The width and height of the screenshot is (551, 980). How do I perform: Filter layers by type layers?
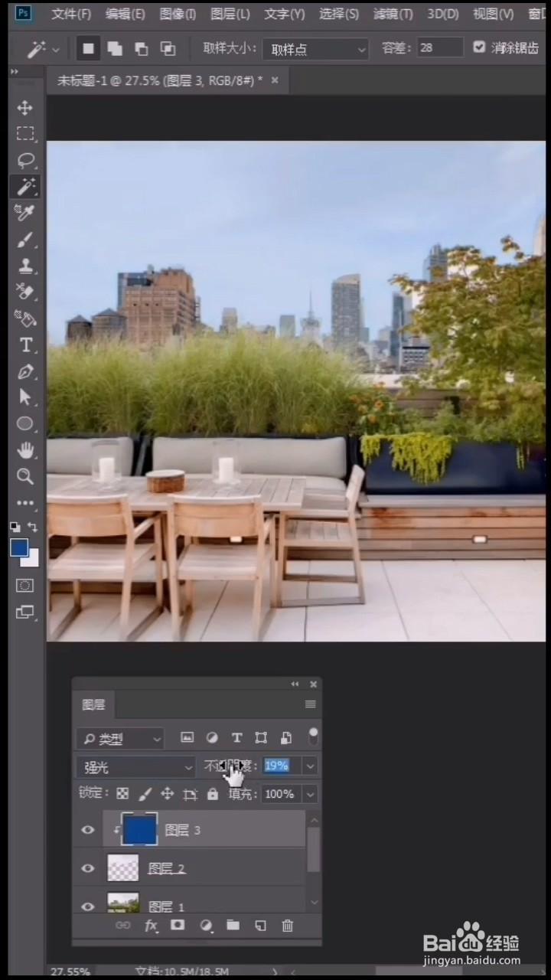coord(236,737)
